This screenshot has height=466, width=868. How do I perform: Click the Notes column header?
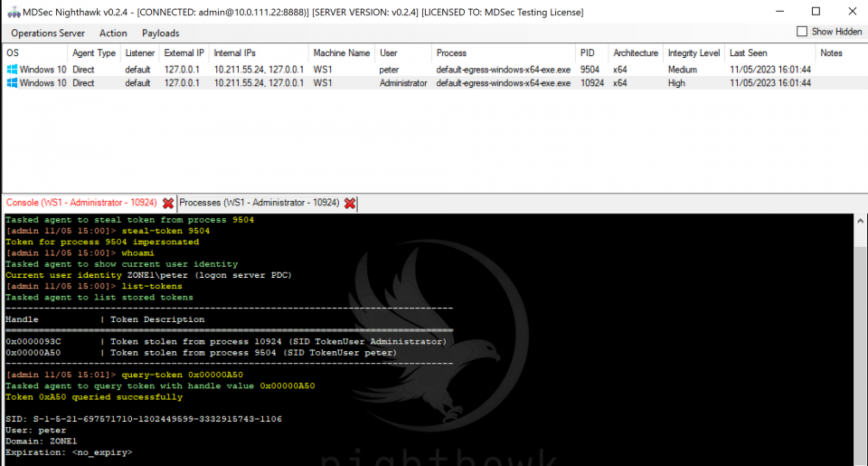pyautogui.click(x=831, y=53)
